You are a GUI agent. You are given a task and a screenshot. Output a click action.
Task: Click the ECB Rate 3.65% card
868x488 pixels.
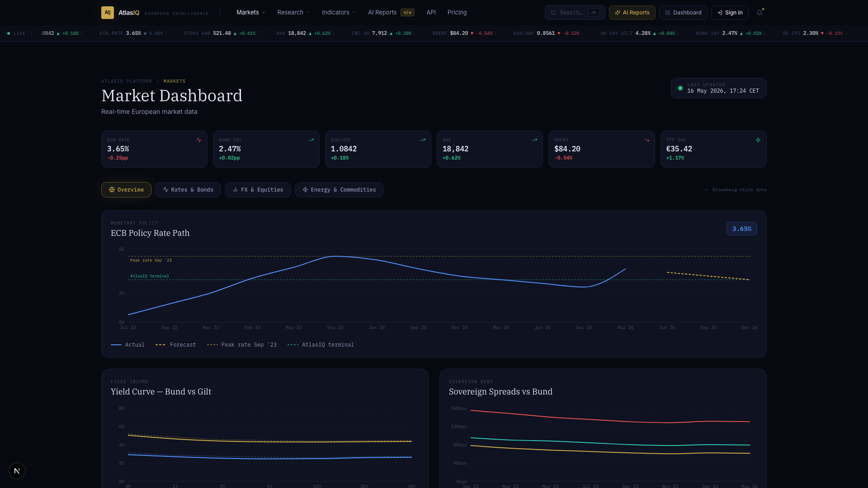point(154,149)
